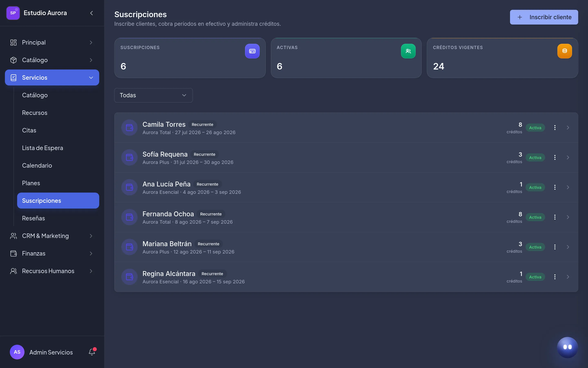
Task: Click the wallet icon beside Camila Torres
Action: pyautogui.click(x=129, y=128)
